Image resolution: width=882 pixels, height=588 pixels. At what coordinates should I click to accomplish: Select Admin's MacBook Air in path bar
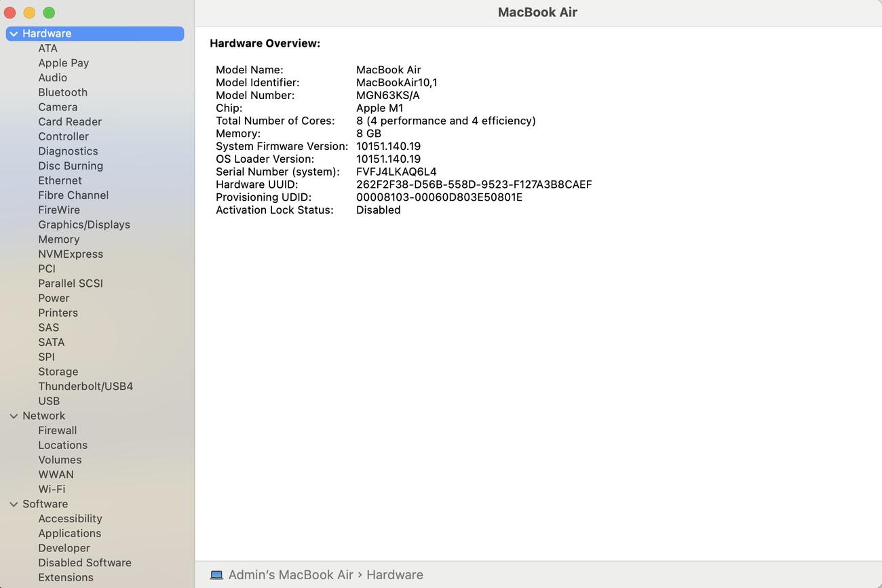tap(291, 574)
